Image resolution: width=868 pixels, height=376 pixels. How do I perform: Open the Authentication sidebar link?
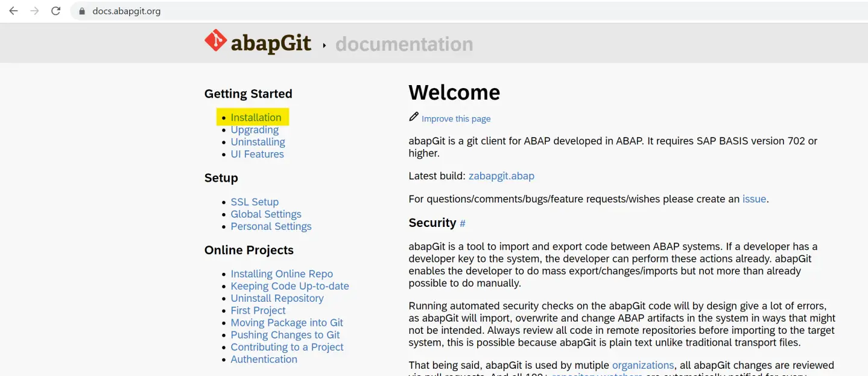coord(264,359)
